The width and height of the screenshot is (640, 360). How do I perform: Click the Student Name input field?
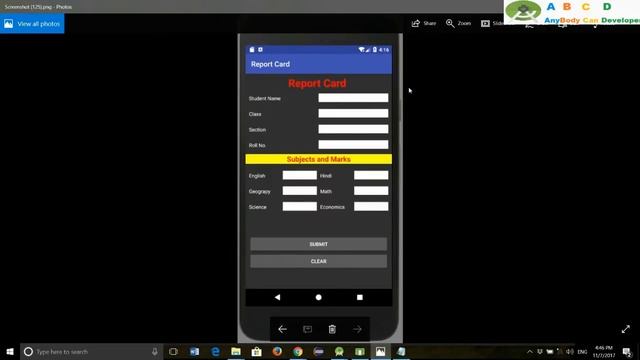pos(353,98)
